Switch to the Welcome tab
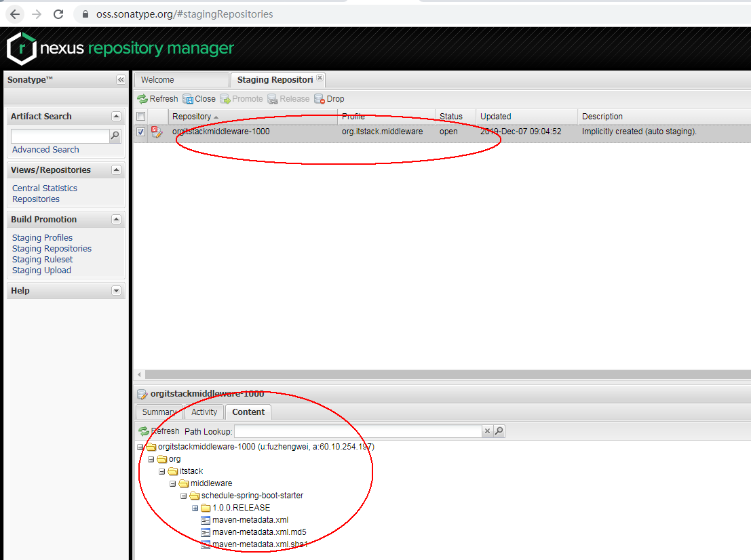Image resolution: width=751 pixels, height=560 pixels. [x=182, y=80]
